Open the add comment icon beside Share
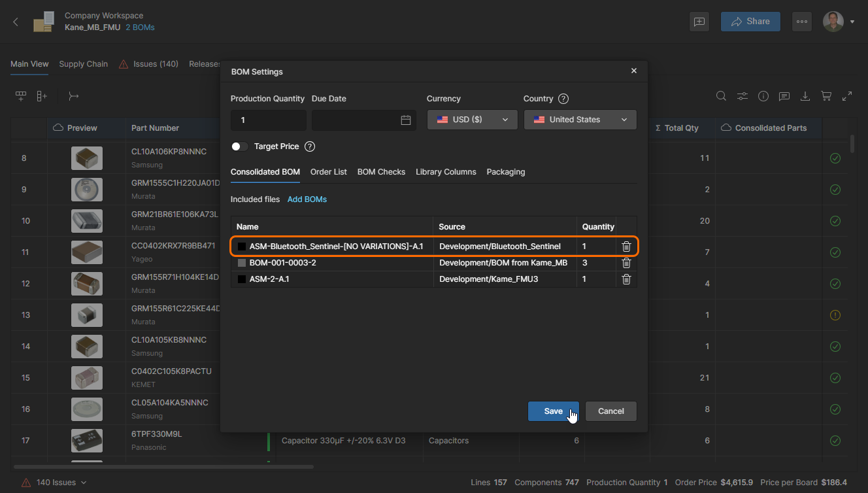Screen dimensions: 868x493 [699, 22]
